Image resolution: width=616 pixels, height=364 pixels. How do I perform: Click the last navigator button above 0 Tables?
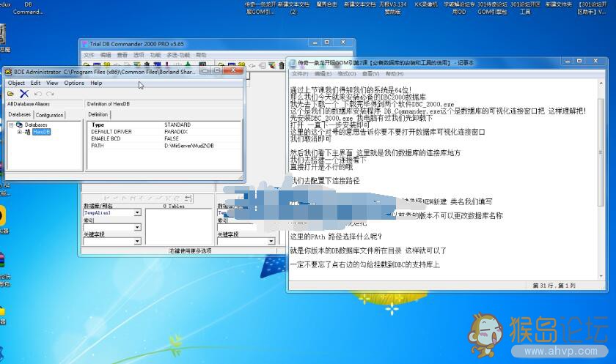[x=188, y=198]
